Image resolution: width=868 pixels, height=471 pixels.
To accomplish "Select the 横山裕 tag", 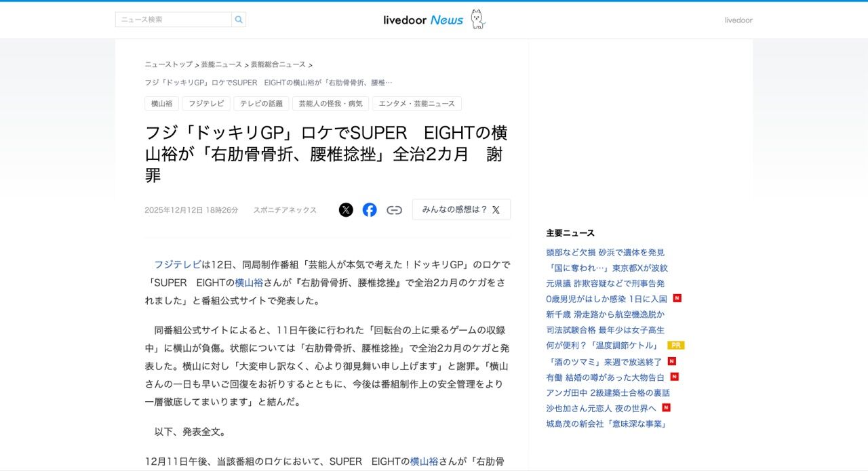I will [161, 104].
